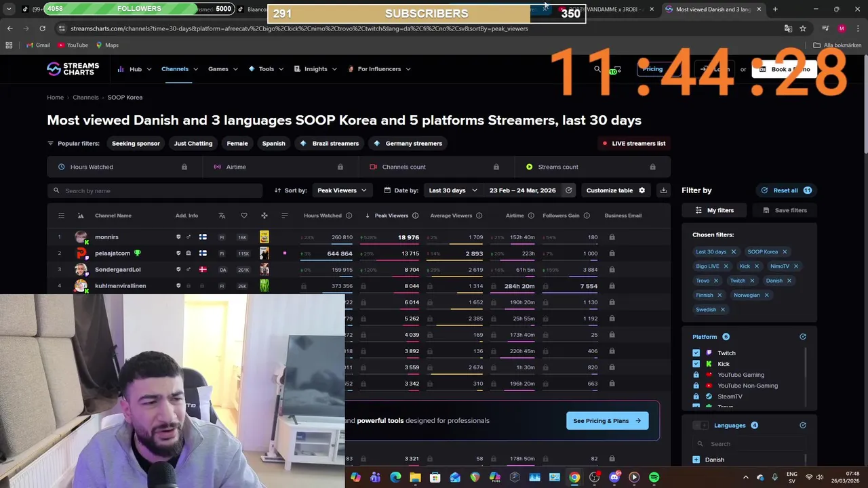Select the Channels count stats tab
The image size is (868, 488).
pos(436,167)
